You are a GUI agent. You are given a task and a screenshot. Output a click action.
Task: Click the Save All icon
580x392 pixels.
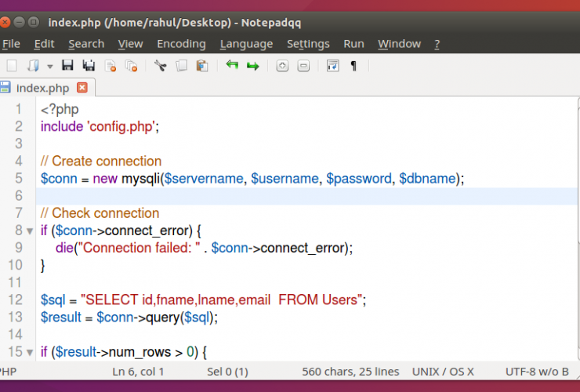click(89, 66)
